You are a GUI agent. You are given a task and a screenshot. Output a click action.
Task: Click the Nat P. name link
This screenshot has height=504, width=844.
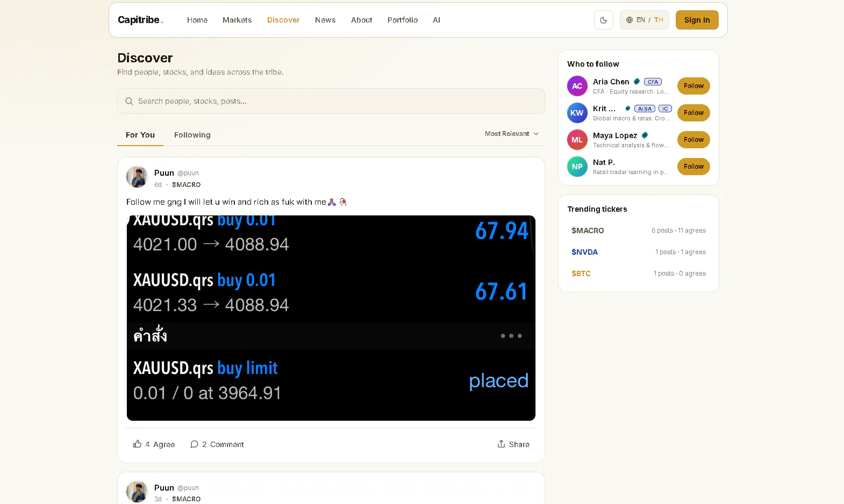604,162
